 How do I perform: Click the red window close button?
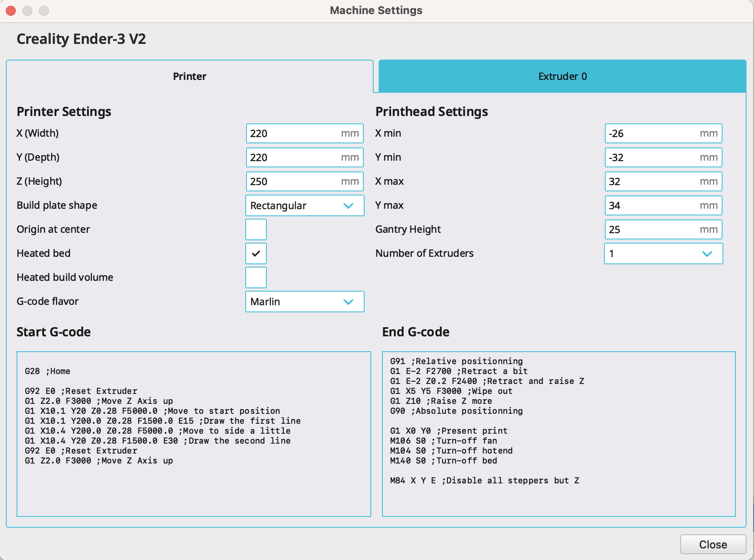[x=11, y=10]
